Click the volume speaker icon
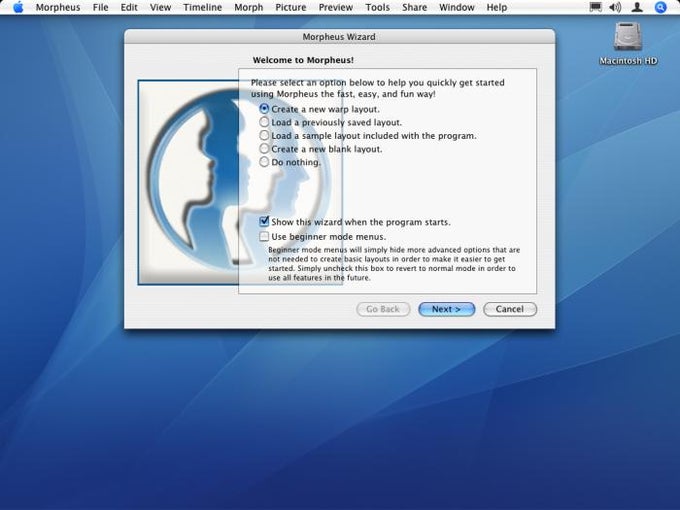Image resolution: width=680 pixels, height=510 pixels. (615, 7)
